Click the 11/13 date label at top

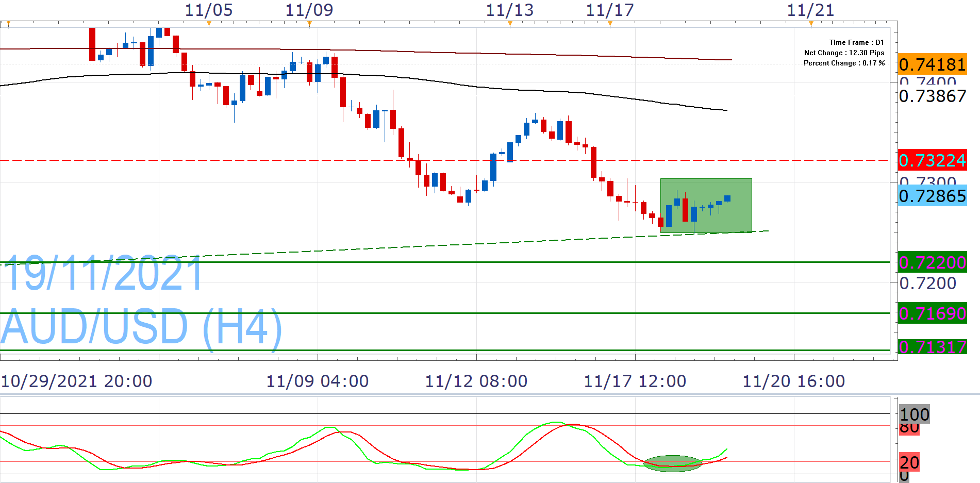(510, 10)
